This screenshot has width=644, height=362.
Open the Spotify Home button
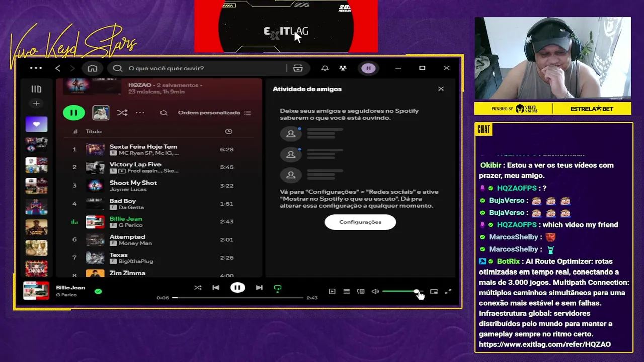pos(92,68)
